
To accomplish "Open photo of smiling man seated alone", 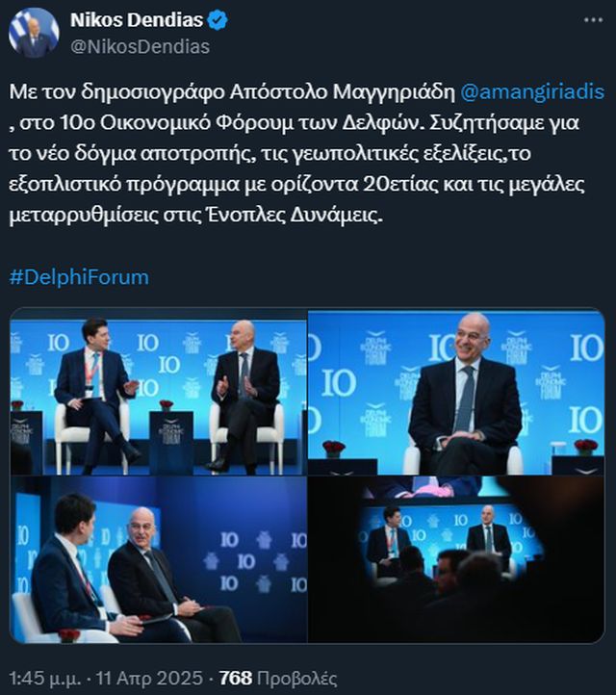I will pyautogui.click(x=456, y=392).
